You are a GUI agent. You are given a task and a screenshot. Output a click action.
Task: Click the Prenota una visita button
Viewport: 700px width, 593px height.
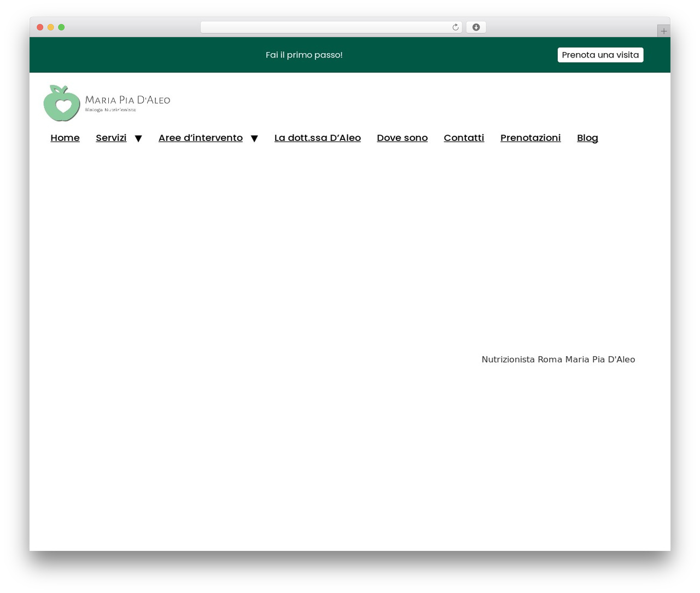pyautogui.click(x=600, y=55)
